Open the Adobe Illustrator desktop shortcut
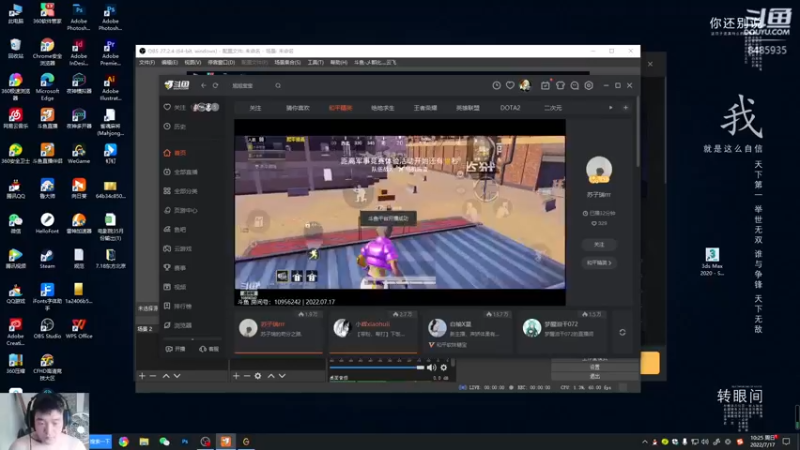800x450 pixels. click(x=110, y=87)
